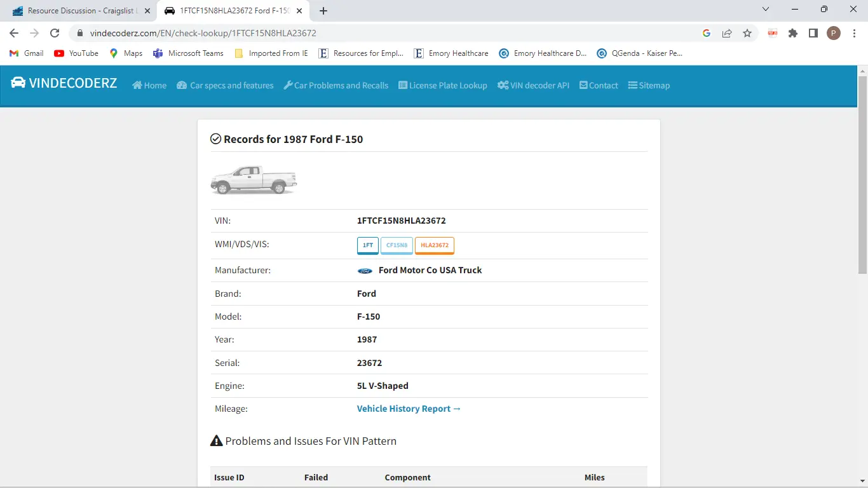This screenshot has width=868, height=488.
Task: Open Resources for Empl... bookmark
Action: [361, 53]
